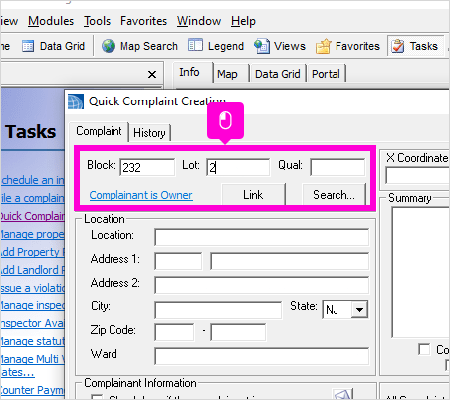Click the Search... button
Image resolution: width=450 pixels, height=400 pixels.
click(x=334, y=195)
